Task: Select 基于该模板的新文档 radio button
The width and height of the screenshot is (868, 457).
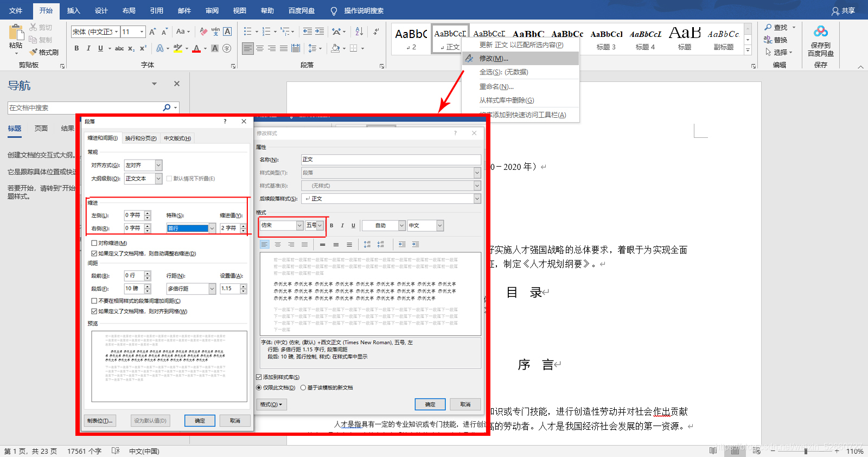Action: click(x=303, y=388)
